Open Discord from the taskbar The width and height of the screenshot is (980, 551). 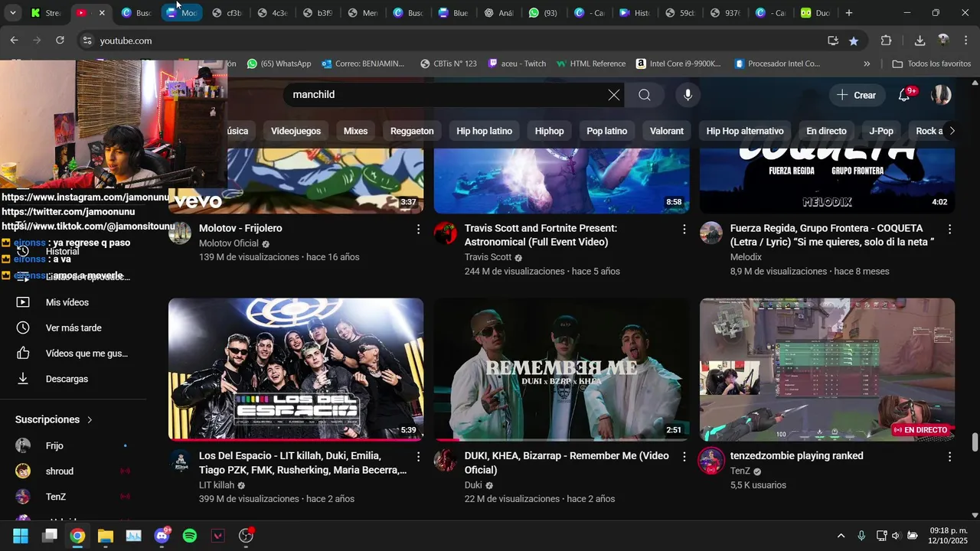pos(162,536)
